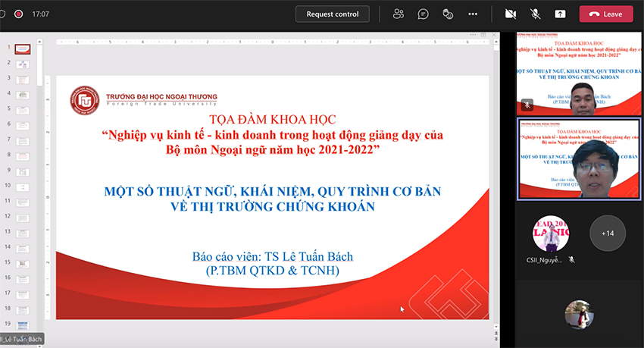The image size is (644, 348).
Task: Select slide 18 thumbnail
Action: [23, 310]
